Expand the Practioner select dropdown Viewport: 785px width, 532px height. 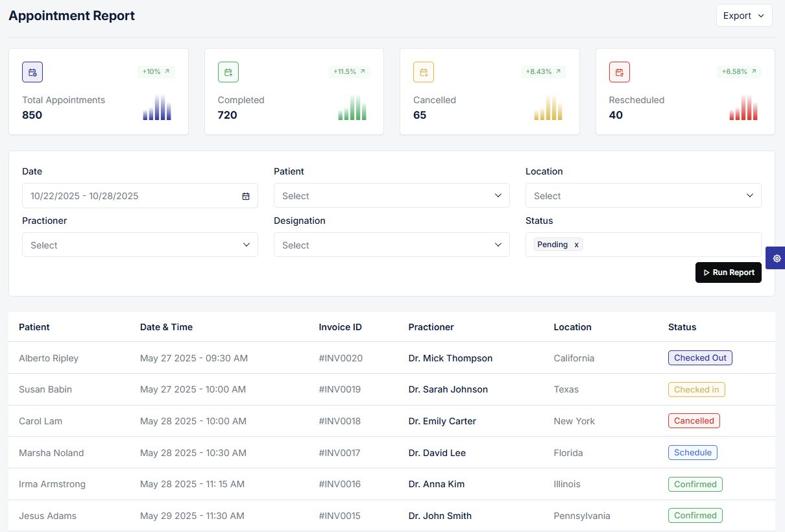140,245
